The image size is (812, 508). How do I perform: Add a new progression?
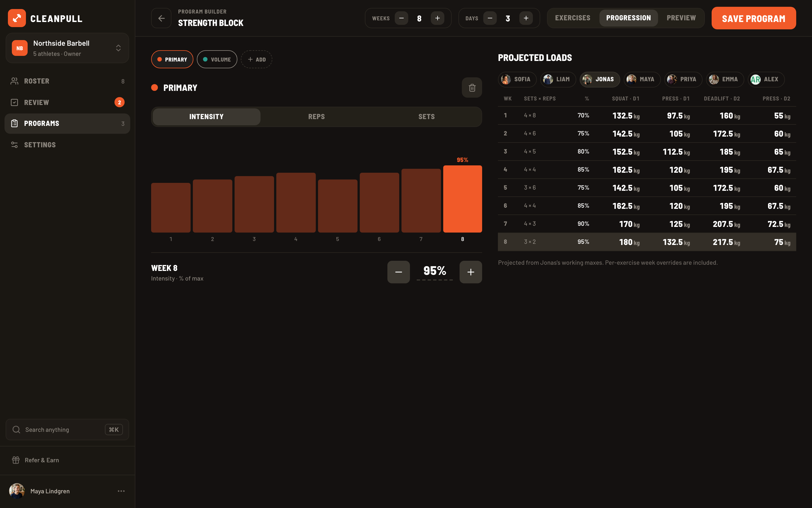[256, 60]
